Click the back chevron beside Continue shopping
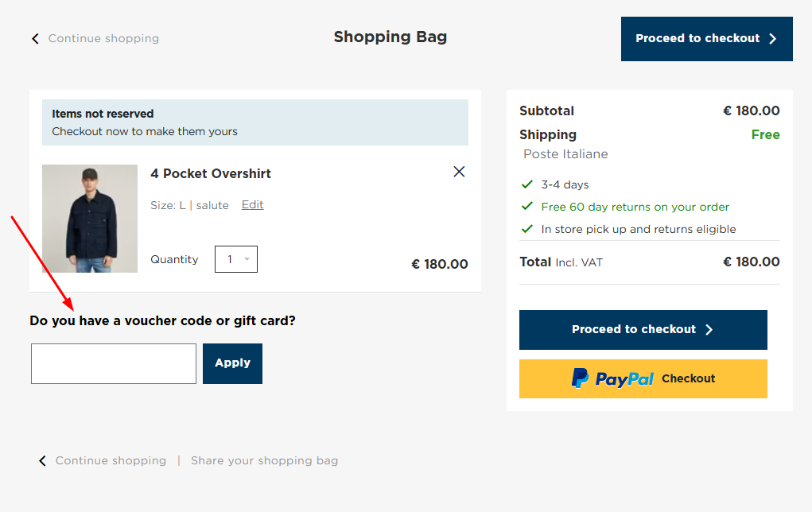The width and height of the screenshot is (812, 512). [x=35, y=38]
